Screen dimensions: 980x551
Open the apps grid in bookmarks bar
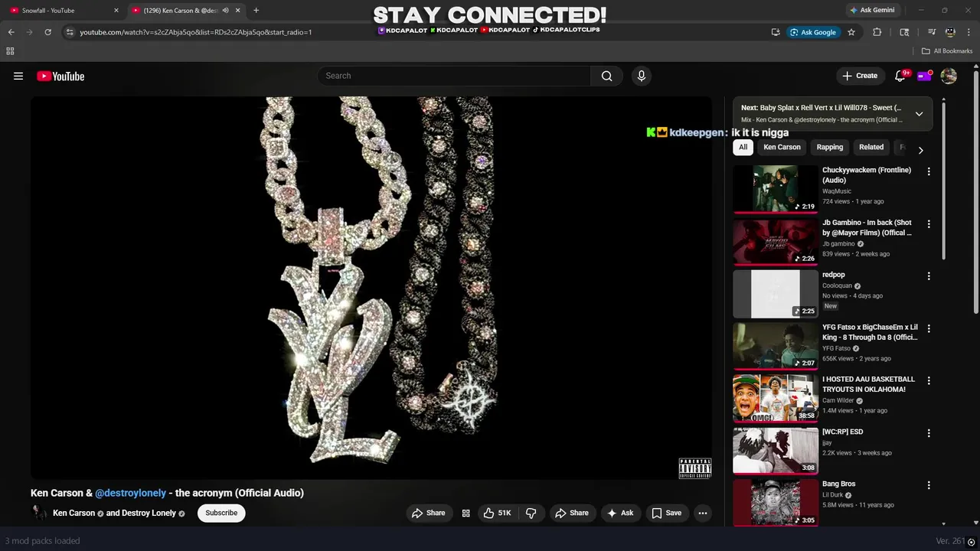pos(10,51)
